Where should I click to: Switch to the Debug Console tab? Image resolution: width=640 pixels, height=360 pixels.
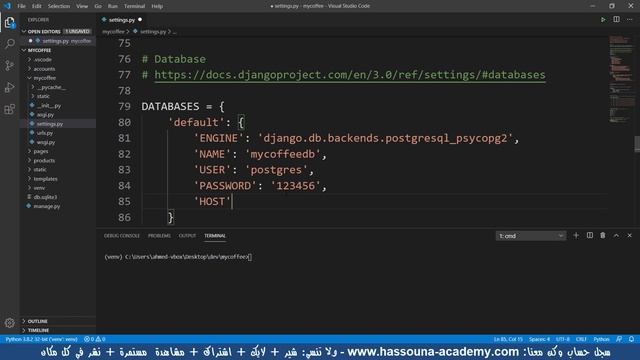[122, 236]
